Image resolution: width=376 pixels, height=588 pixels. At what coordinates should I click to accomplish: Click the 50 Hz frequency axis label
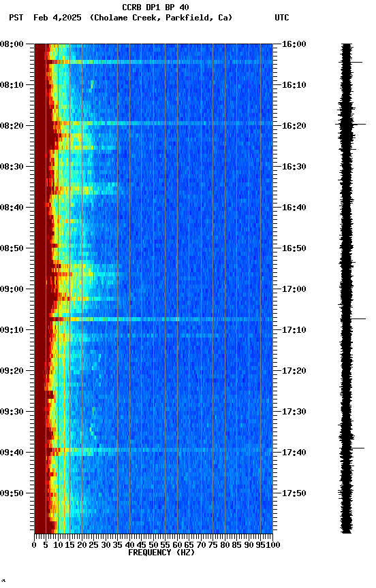pyautogui.click(x=153, y=545)
